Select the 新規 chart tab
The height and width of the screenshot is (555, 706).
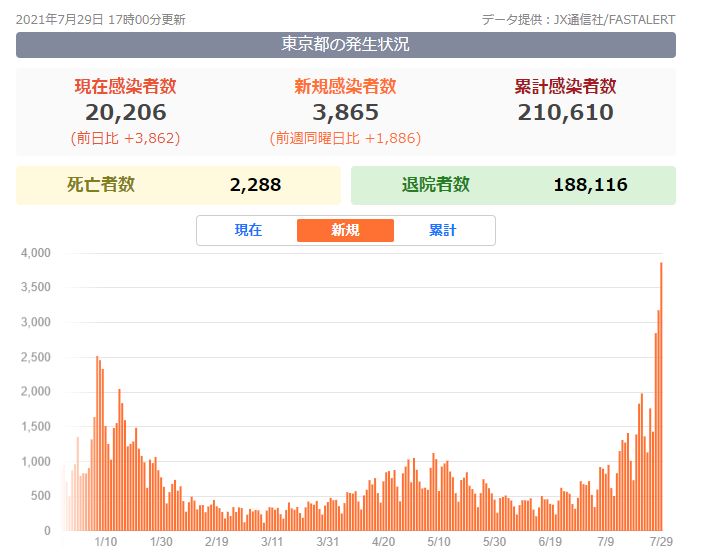pyautogui.click(x=345, y=230)
